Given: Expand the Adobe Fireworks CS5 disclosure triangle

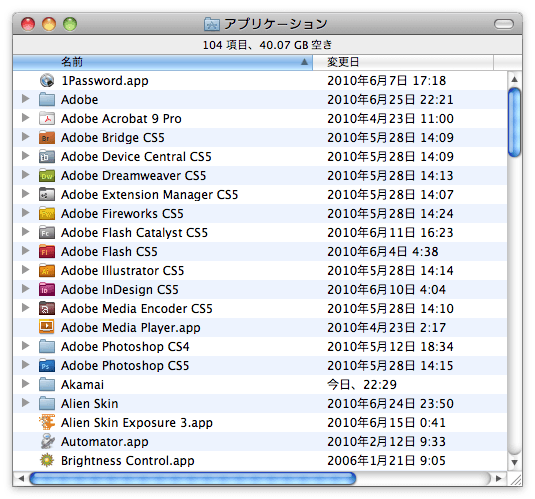Looking at the screenshot, I should (x=25, y=213).
